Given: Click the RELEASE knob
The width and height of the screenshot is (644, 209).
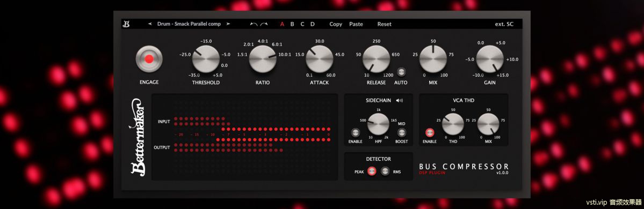Looking at the screenshot, I should pos(376,58).
